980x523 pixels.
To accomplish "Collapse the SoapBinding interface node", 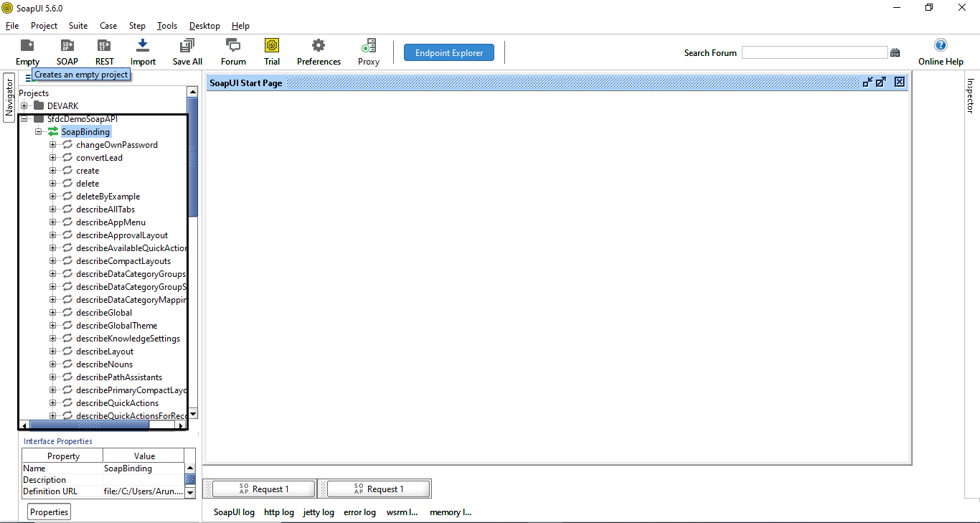I will pyautogui.click(x=39, y=132).
